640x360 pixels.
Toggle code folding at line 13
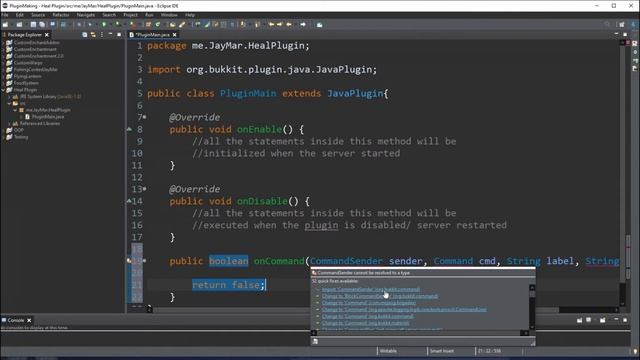coord(144,189)
